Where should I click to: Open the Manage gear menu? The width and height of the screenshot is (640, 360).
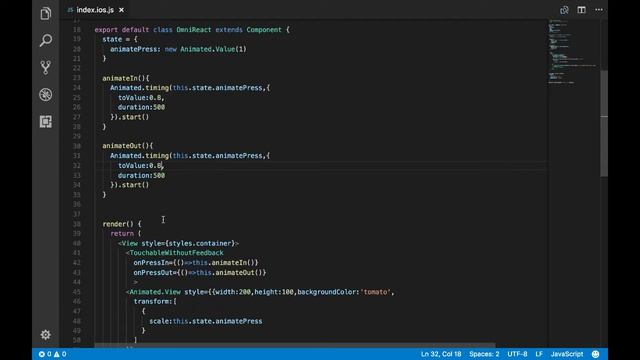tap(46, 335)
